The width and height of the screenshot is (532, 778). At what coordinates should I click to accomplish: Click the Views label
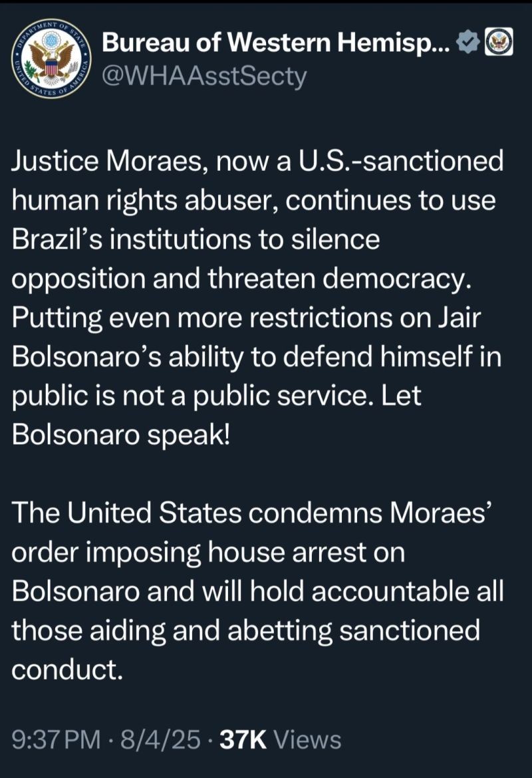pos(307,740)
